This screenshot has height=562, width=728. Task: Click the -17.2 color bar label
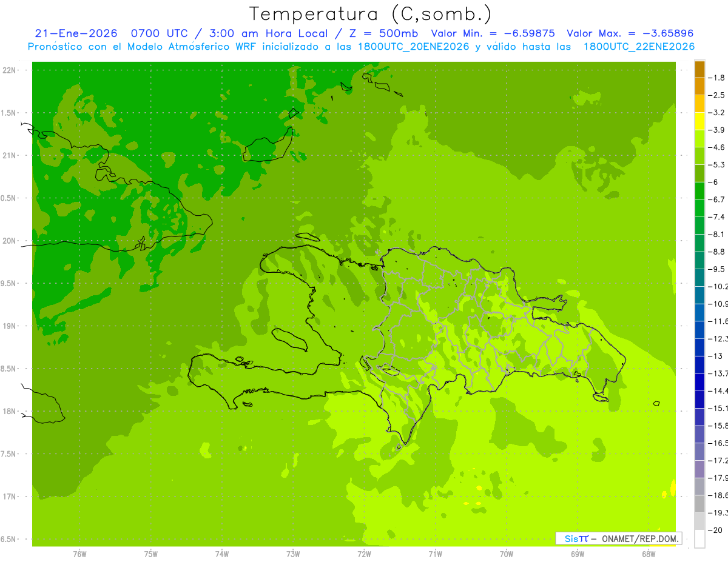coord(718,460)
